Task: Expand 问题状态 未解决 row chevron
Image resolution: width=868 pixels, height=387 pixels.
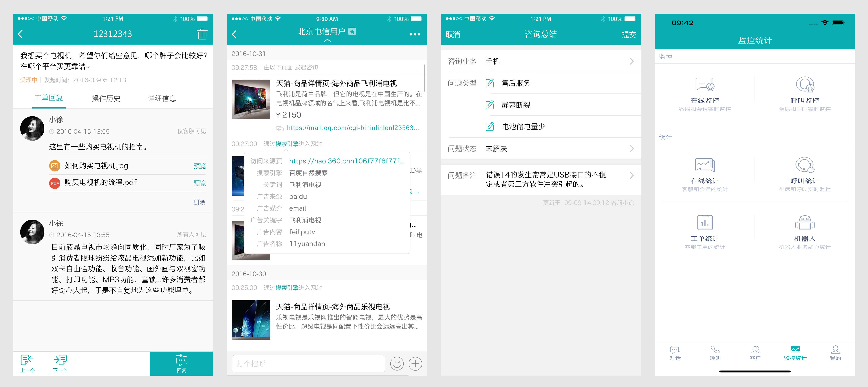Action: click(x=632, y=148)
